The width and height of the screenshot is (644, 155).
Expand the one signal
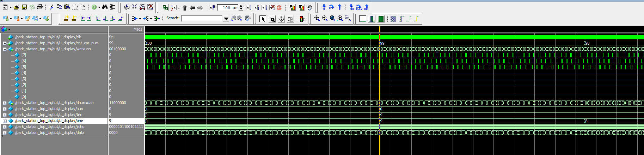[x=5, y=121]
